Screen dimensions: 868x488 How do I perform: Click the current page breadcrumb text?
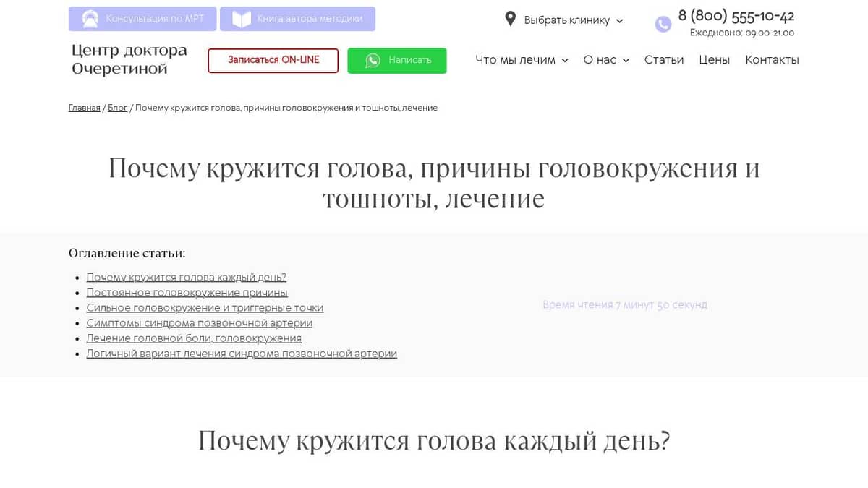(x=286, y=108)
